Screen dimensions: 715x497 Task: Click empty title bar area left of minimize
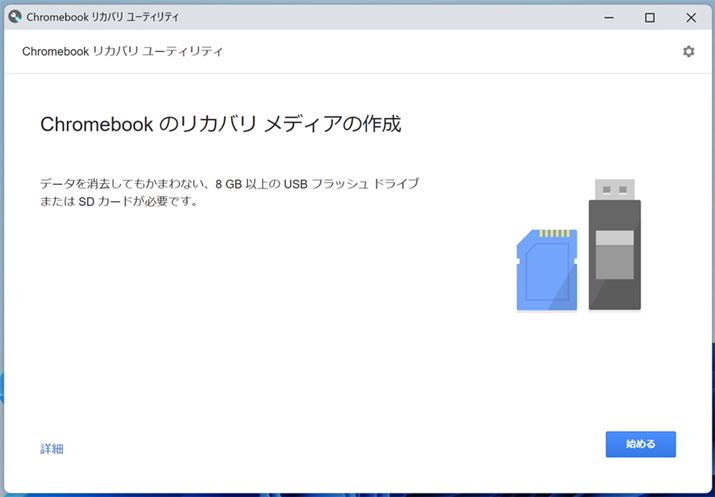(400, 17)
